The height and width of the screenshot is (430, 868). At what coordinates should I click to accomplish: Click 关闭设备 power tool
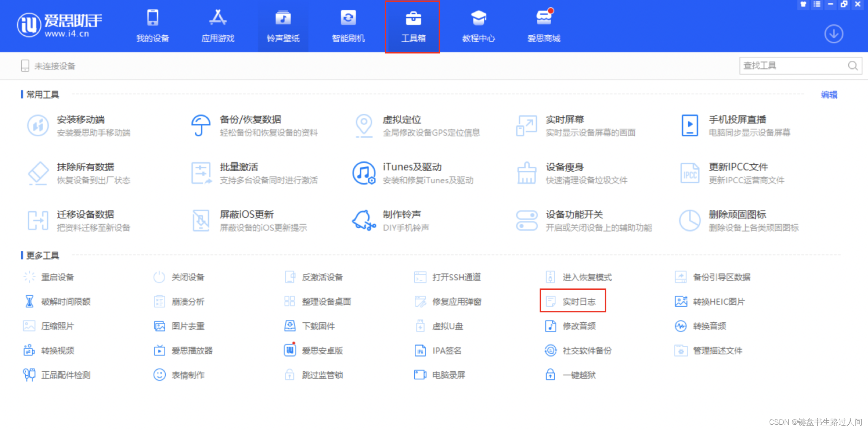click(179, 277)
